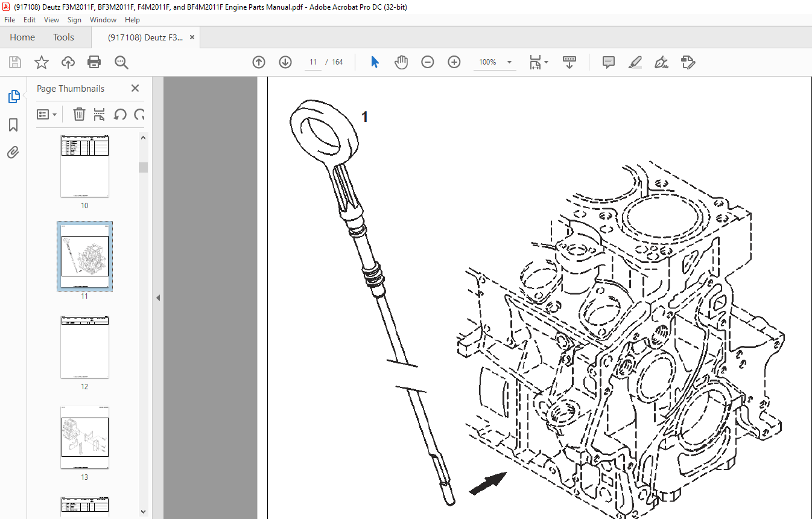Open Find text search tool

point(121,62)
